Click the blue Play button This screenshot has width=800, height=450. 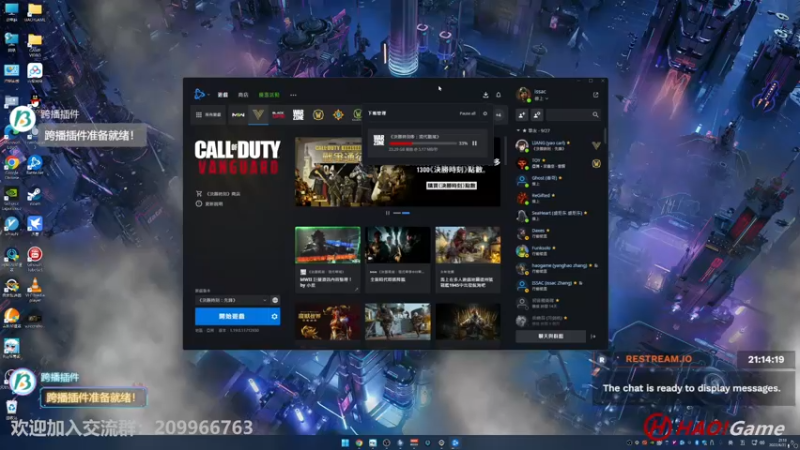coord(232,317)
